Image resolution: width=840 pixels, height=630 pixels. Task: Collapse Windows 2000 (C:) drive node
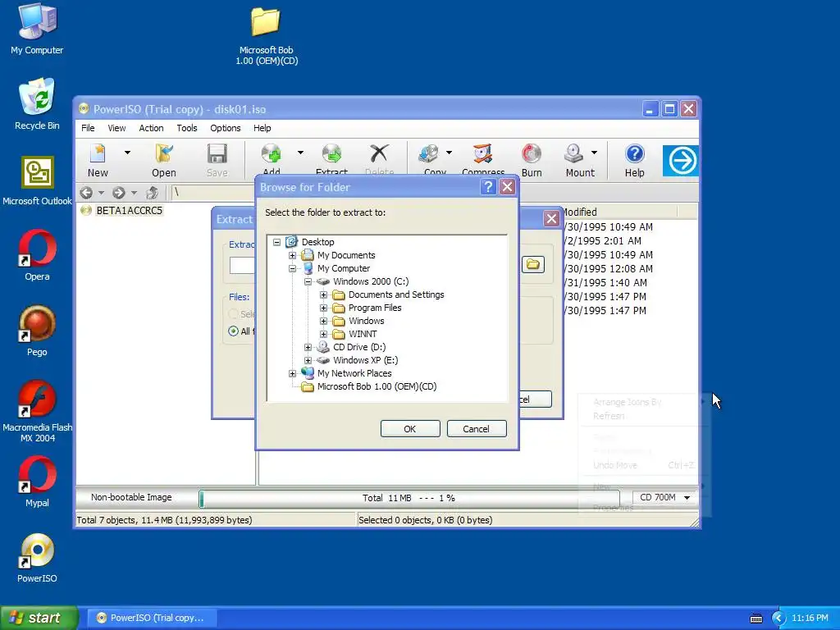(x=308, y=282)
